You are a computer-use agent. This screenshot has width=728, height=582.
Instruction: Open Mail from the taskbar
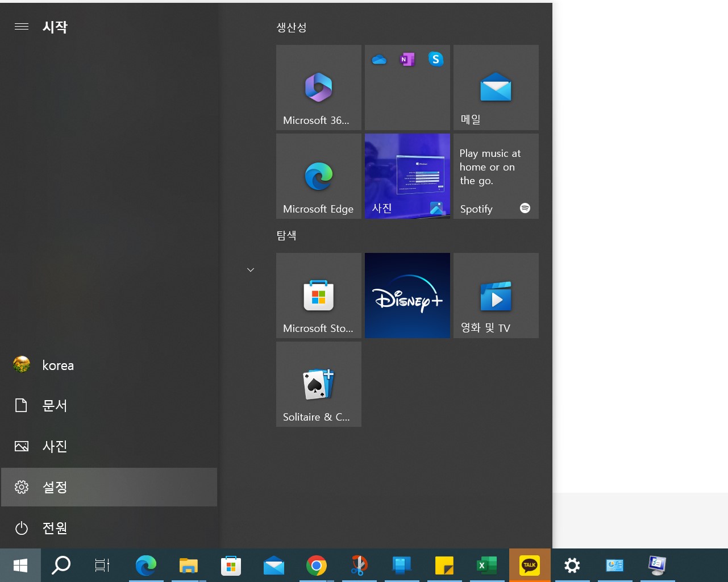pos(274,565)
